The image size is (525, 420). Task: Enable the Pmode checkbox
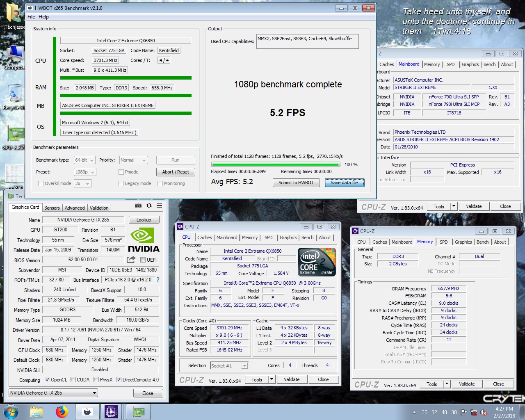[x=121, y=172]
